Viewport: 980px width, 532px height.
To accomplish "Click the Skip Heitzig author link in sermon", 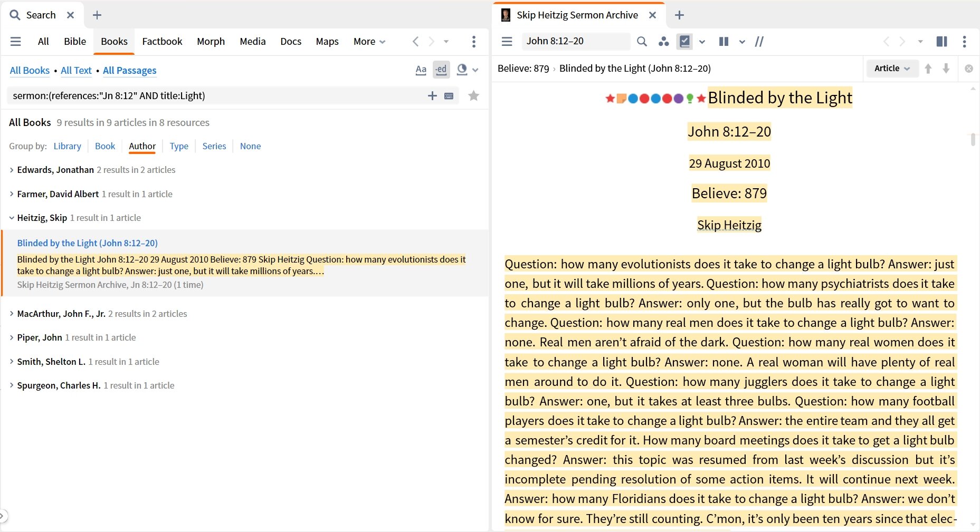I will pyautogui.click(x=729, y=225).
